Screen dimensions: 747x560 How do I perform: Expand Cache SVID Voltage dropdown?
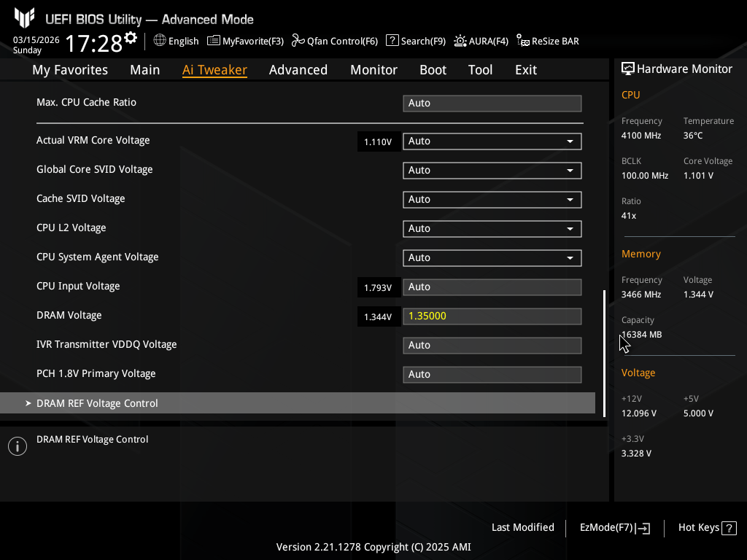click(492, 200)
